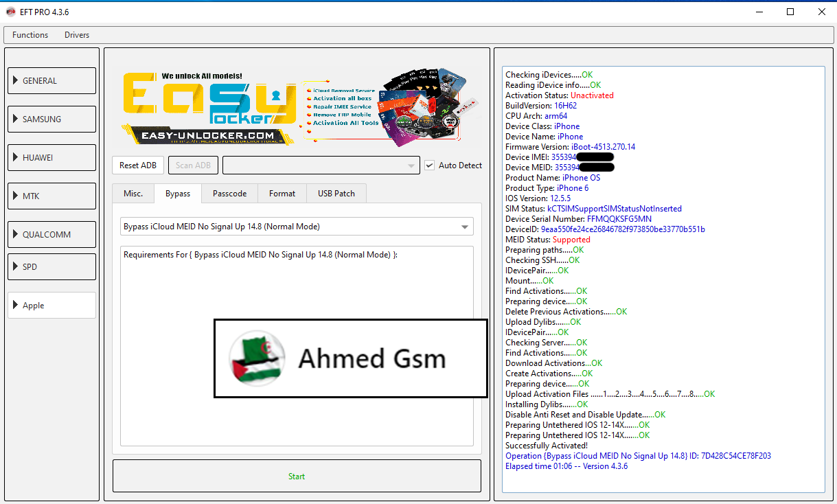Click the 'Product Name: iPhone OS' log line

click(553, 178)
